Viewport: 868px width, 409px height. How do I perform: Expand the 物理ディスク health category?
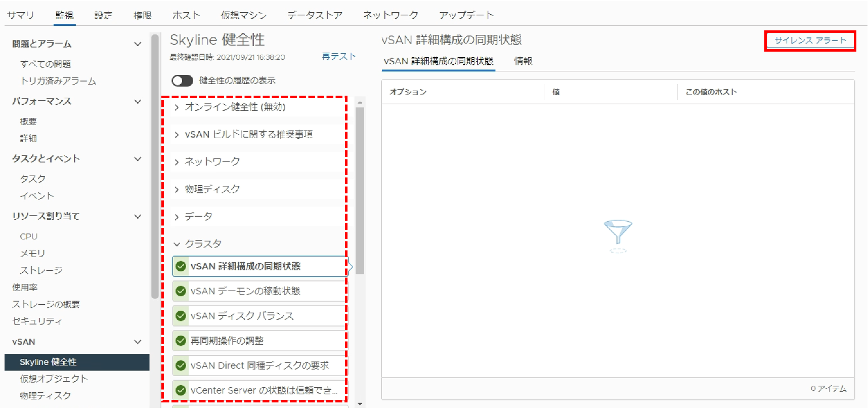click(177, 189)
